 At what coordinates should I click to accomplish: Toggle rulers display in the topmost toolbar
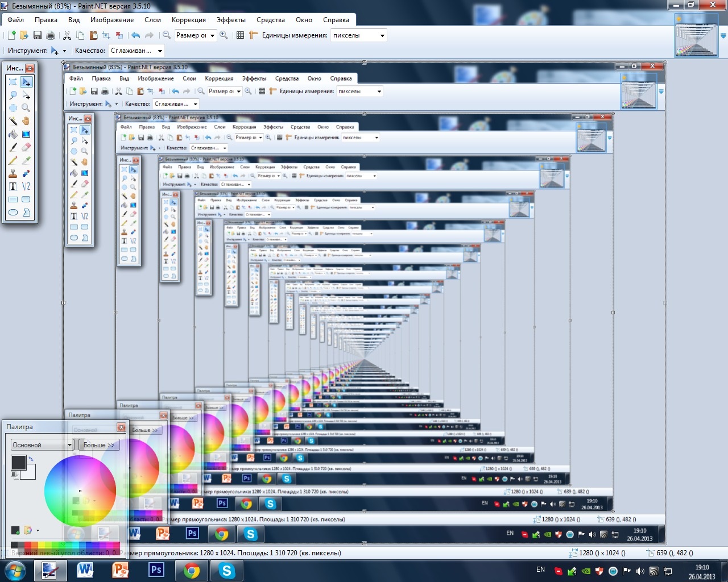254,35
